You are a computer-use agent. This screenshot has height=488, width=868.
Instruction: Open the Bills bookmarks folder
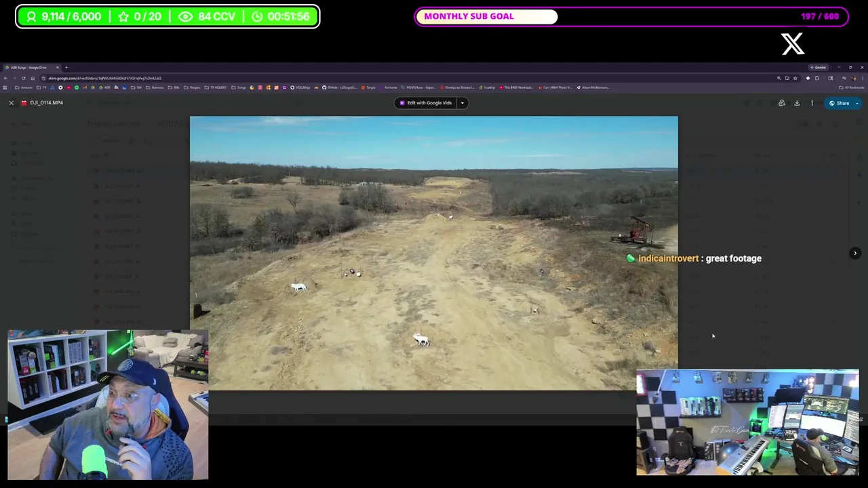(174, 87)
